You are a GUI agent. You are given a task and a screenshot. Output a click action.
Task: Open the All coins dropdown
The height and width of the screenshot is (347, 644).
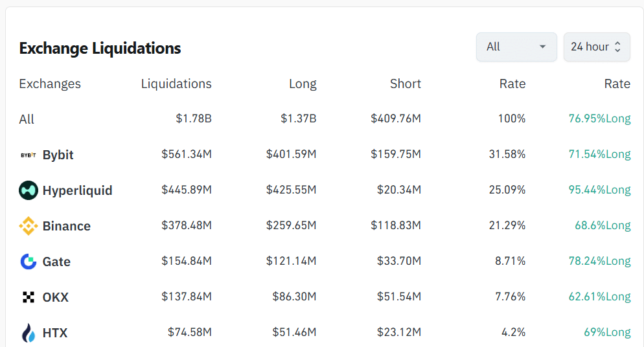tap(516, 47)
